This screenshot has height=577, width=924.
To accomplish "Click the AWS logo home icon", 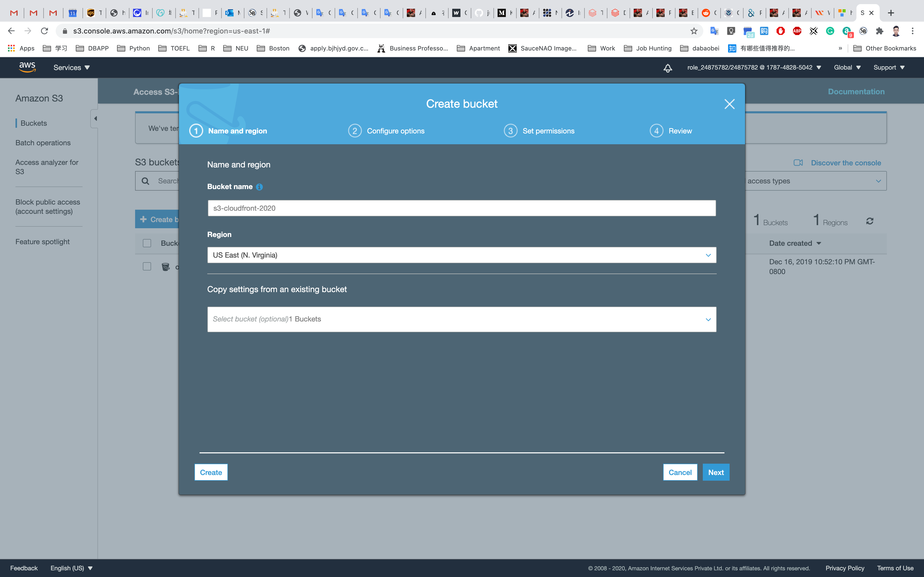I will coord(27,67).
